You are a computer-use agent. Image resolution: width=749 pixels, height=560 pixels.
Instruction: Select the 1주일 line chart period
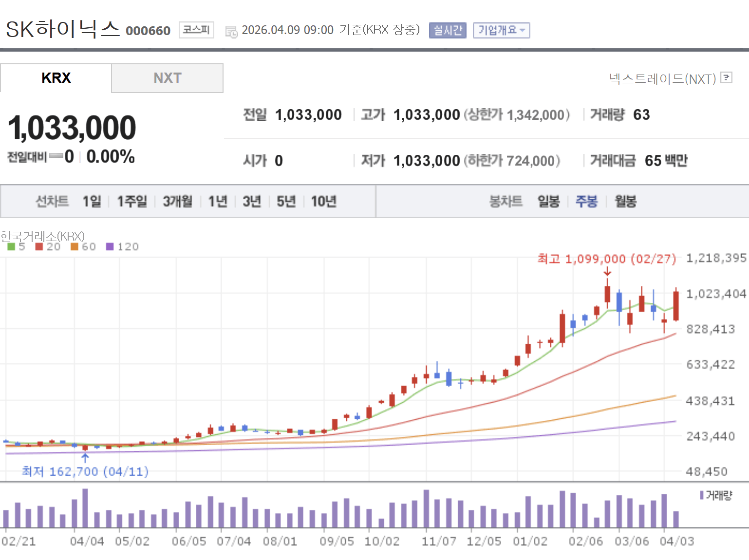132,201
